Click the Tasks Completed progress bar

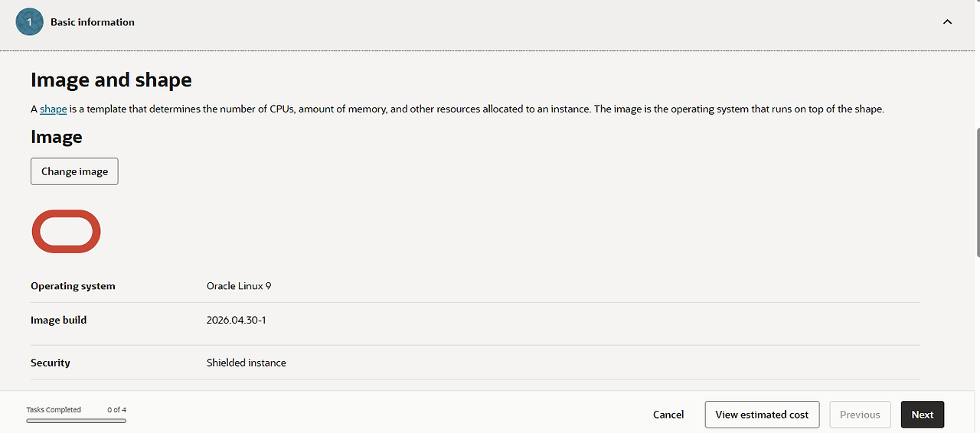coord(77,421)
